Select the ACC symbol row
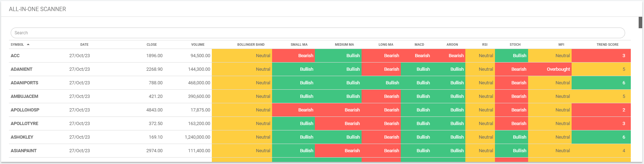This screenshot has width=644, height=164. point(320,56)
